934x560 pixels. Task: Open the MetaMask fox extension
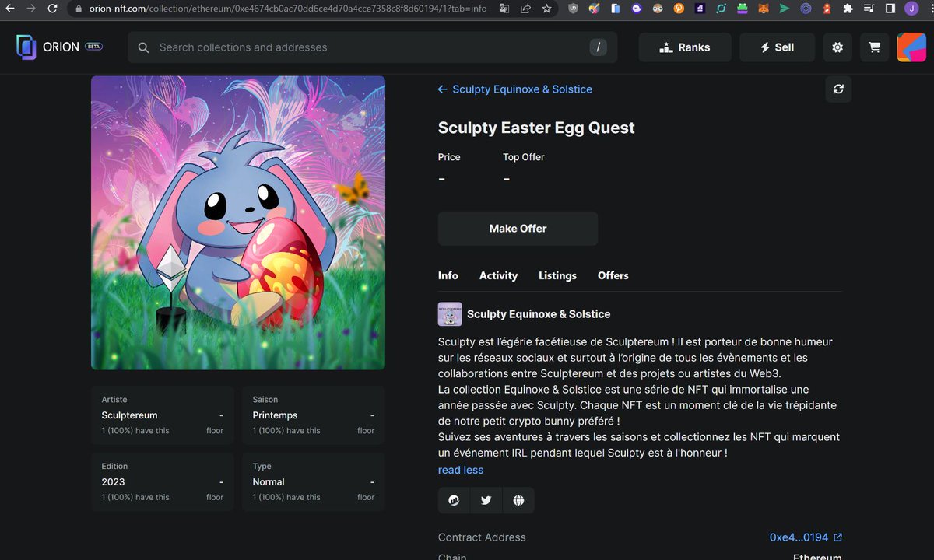click(x=764, y=9)
